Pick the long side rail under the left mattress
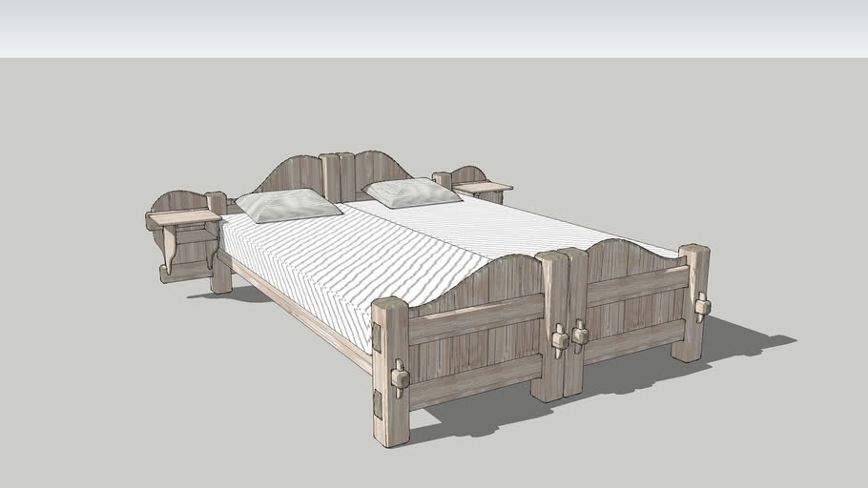The image size is (868, 488). pos(296,313)
